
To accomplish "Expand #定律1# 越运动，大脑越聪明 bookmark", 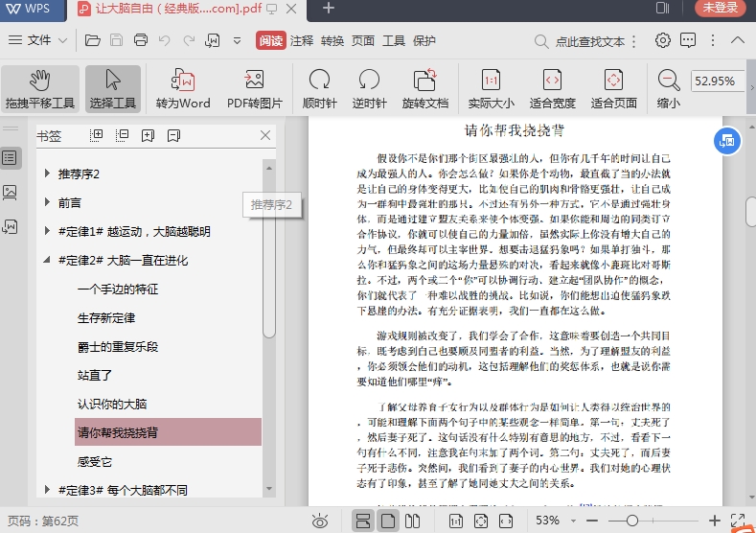I will tap(47, 231).
